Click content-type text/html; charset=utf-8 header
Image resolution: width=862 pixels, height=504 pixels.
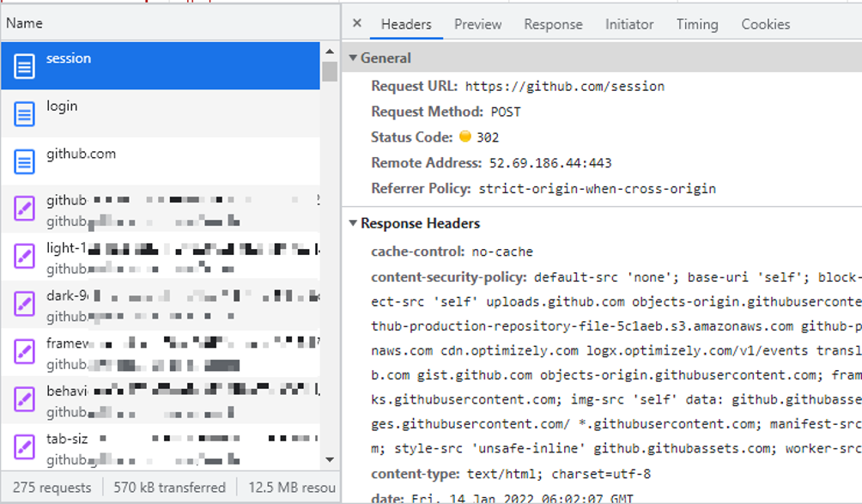point(511,474)
